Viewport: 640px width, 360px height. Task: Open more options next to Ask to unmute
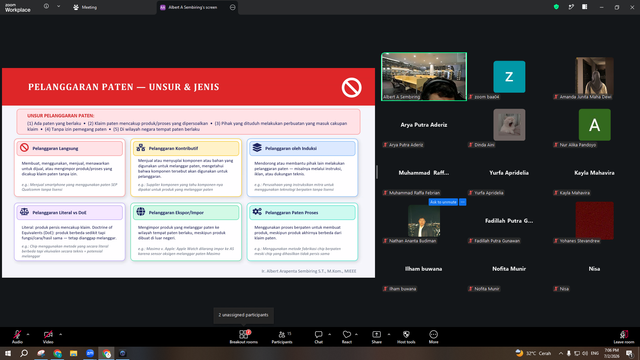point(462,202)
